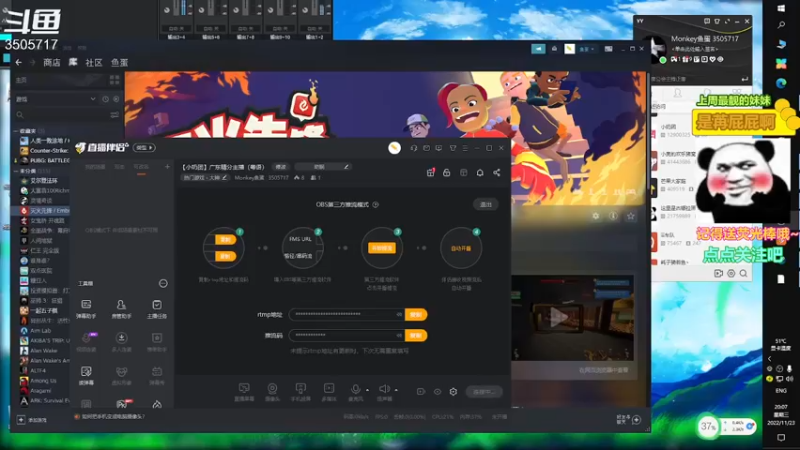The height and width of the screenshot is (450, 800).
Task: Toggle preview eye icon in bottom bar
Action: [x=437, y=391]
